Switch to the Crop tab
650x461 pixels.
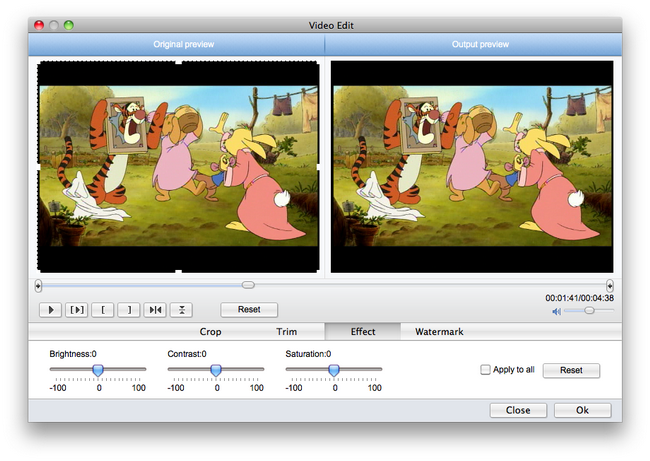tap(210, 332)
